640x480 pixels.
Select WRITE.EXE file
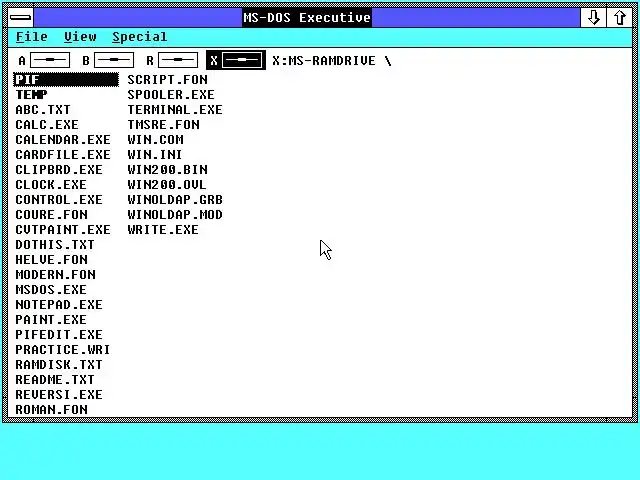pos(163,230)
